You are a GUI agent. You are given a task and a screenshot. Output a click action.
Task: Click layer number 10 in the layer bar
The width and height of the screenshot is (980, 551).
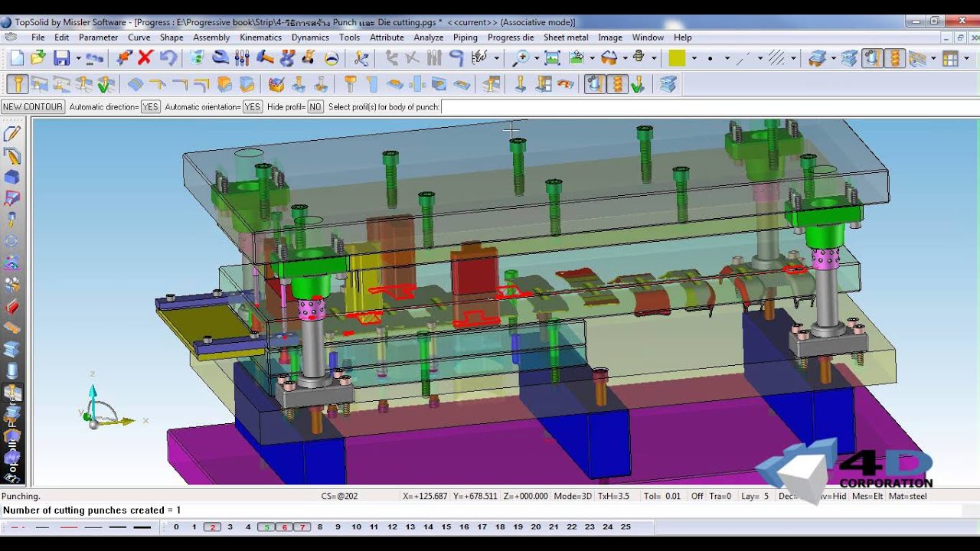[x=356, y=527]
